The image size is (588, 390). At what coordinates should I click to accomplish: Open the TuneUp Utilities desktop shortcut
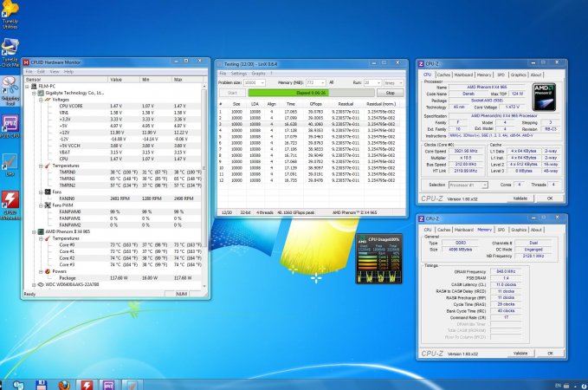[x=10, y=14]
